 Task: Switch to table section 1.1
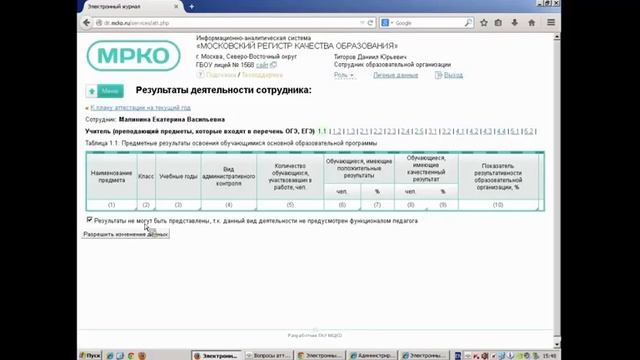coord(322,131)
